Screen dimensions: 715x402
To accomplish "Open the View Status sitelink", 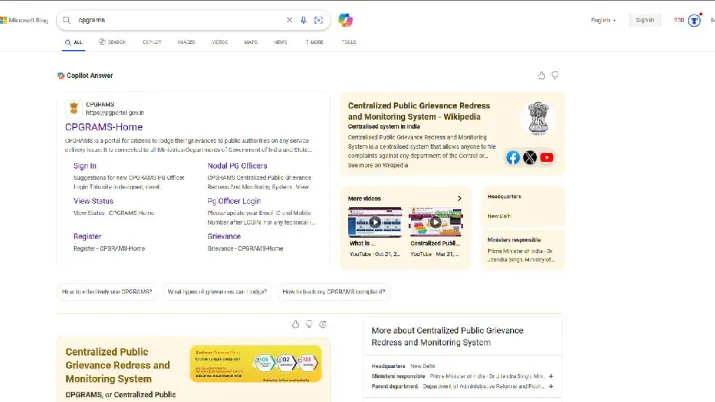I will (93, 201).
